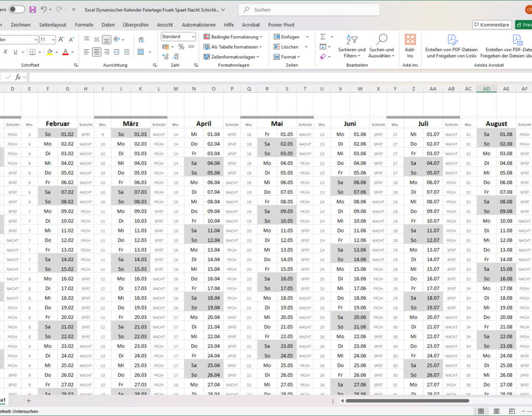Click the purple Save disk icon

pyautogui.click(x=33, y=9)
